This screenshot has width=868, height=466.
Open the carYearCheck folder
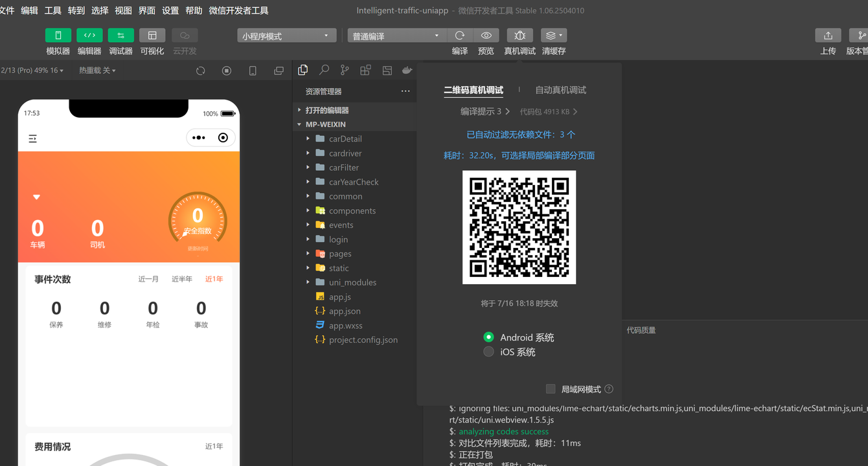coord(354,182)
